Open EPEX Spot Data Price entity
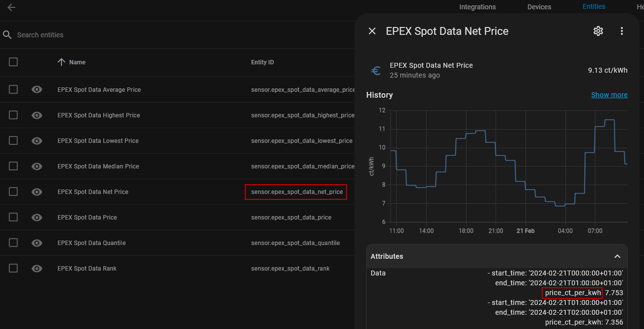Screen dimensions: 644x329 tap(87, 218)
